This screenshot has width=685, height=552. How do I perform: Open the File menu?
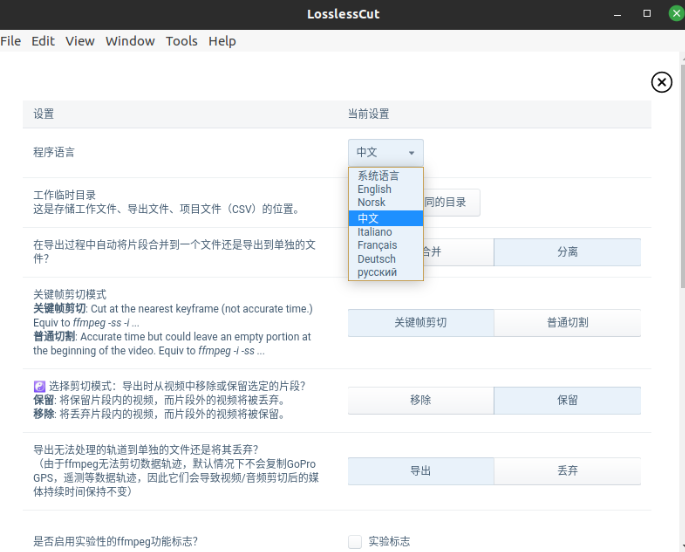tap(10, 41)
